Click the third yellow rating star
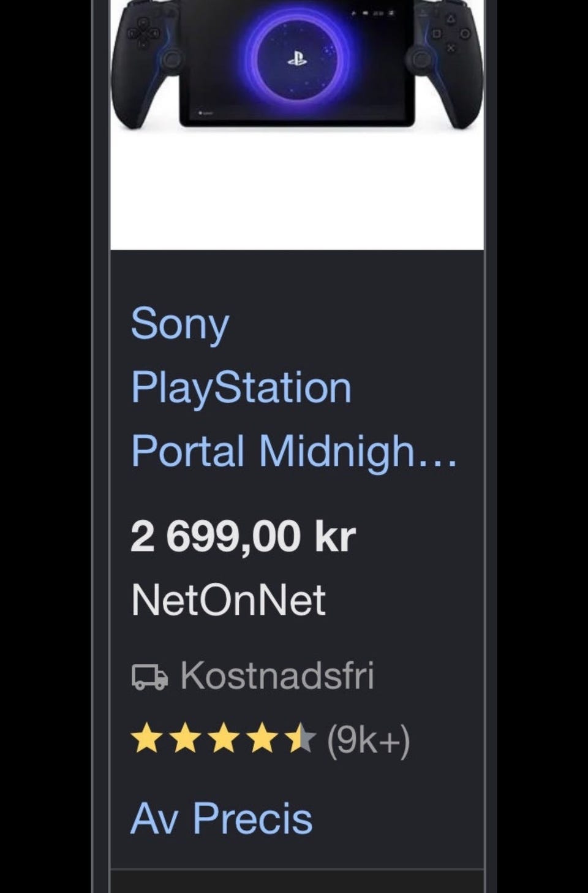The width and height of the screenshot is (588, 893). coord(224,738)
